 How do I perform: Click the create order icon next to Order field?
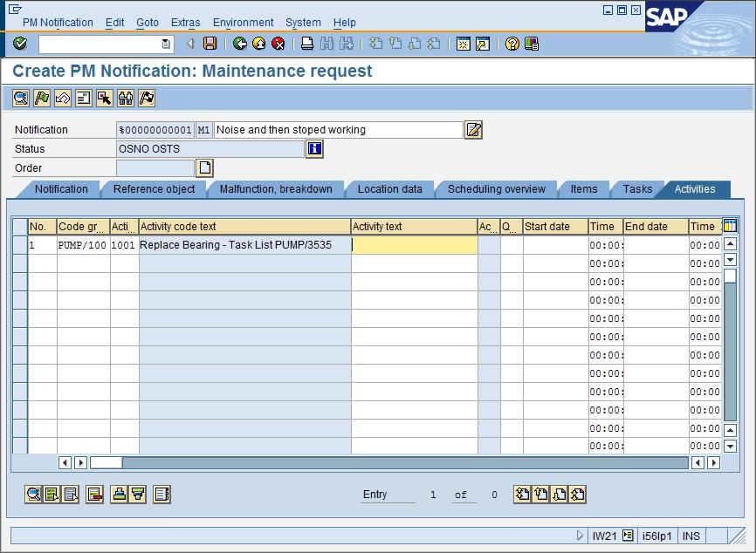tap(204, 168)
